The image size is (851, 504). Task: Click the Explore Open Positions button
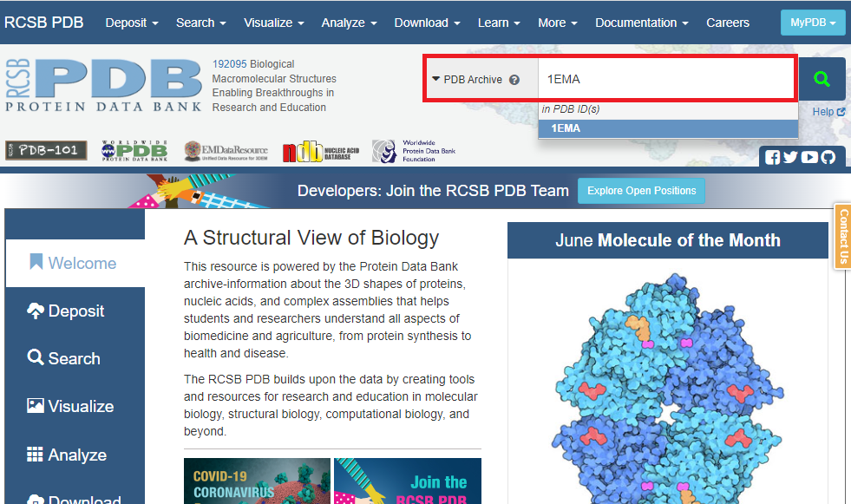point(641,191)
